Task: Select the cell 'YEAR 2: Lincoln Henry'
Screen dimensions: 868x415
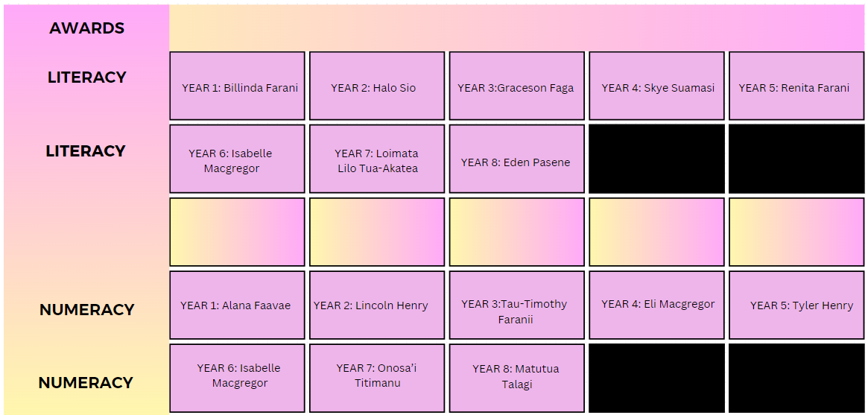Action: [x=377, y=305]
